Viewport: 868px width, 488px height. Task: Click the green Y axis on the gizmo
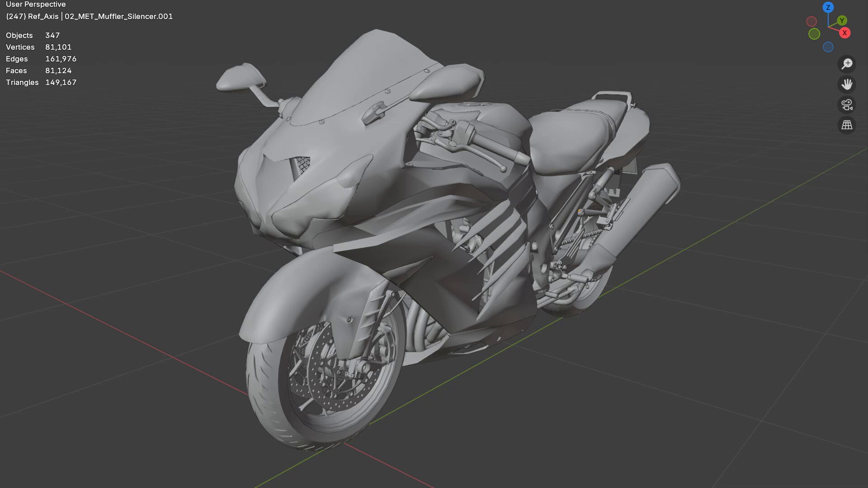841,20
